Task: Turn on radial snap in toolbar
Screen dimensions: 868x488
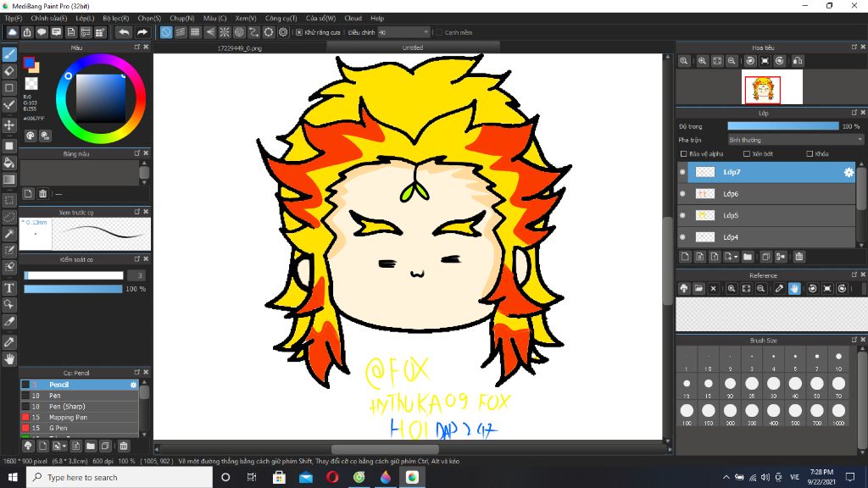Action: (224, 32)
